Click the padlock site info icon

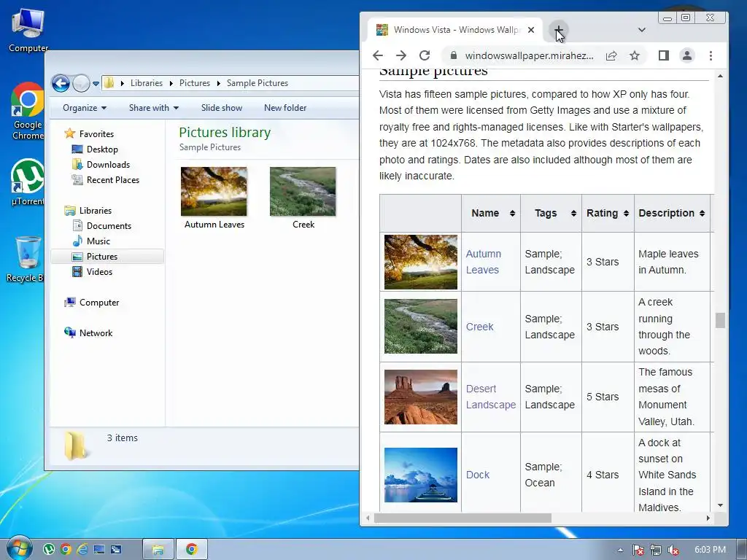[454, 55]
